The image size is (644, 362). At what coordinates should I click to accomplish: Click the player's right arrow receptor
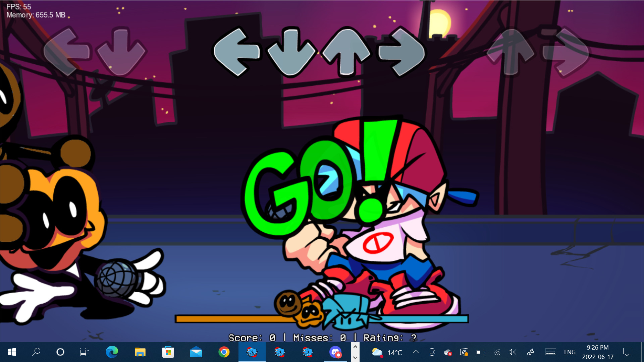pos(401,52)
